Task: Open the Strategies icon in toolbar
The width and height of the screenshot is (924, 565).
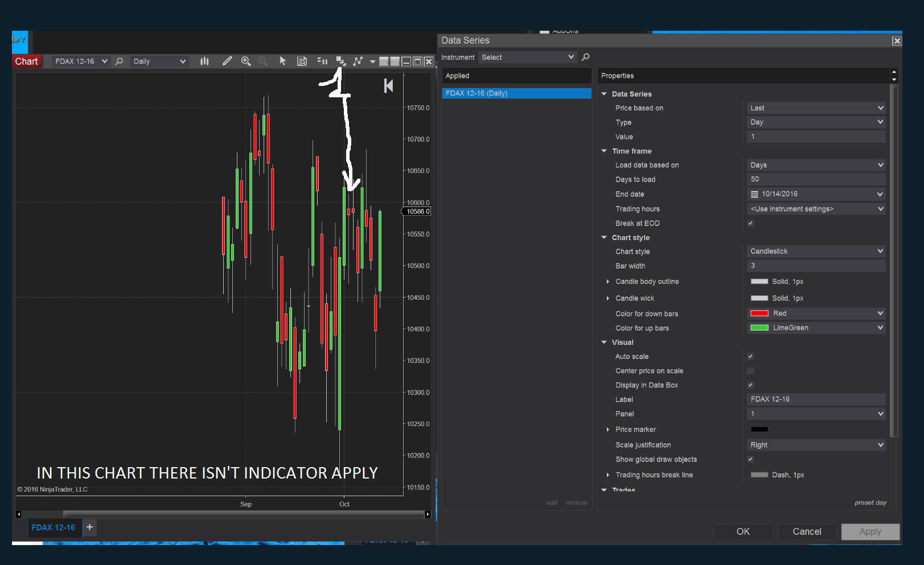Action: click(x=358, y=61)
